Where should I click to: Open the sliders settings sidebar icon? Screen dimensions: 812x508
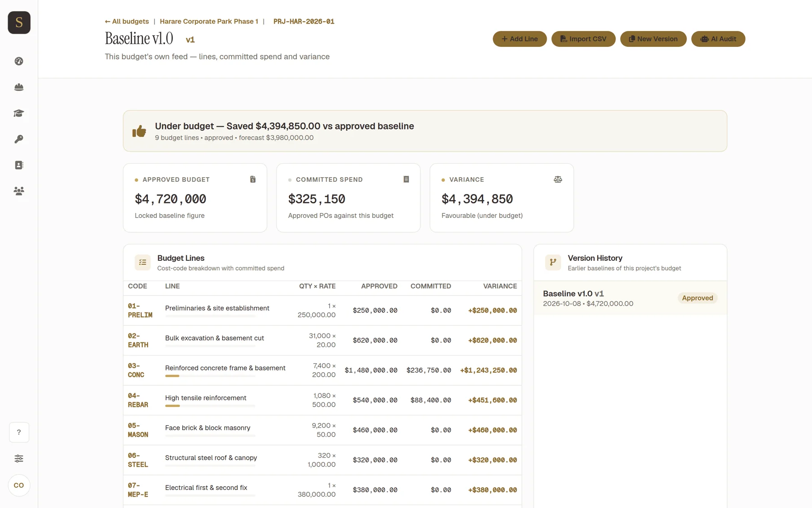19,458
